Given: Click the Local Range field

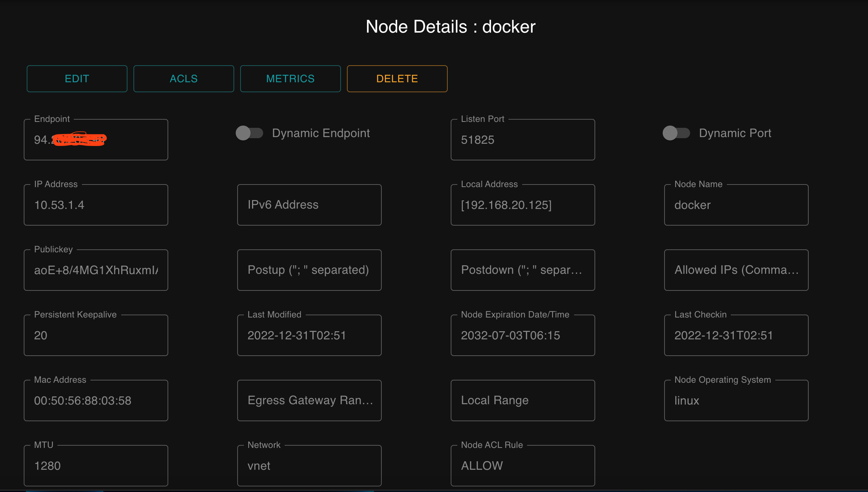Looking at the screenshot, I should [523, 400].
